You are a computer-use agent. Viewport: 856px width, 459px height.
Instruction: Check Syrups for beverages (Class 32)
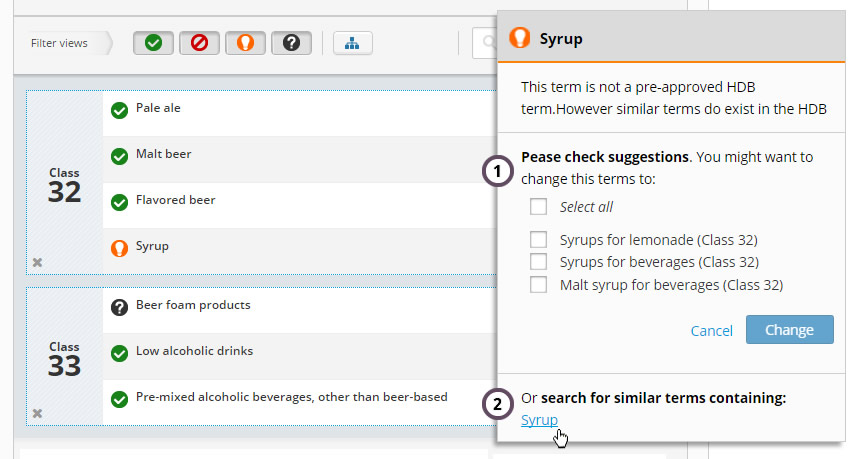[x=538, y=262]
